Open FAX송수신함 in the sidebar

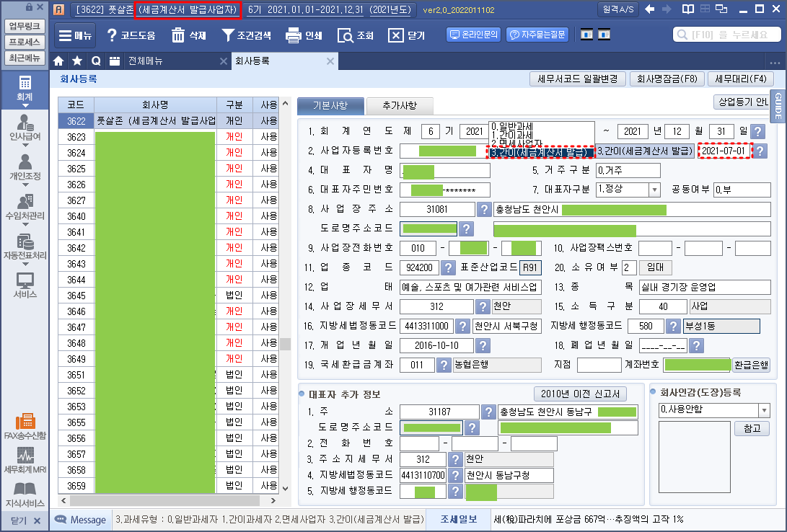(25, 427)
